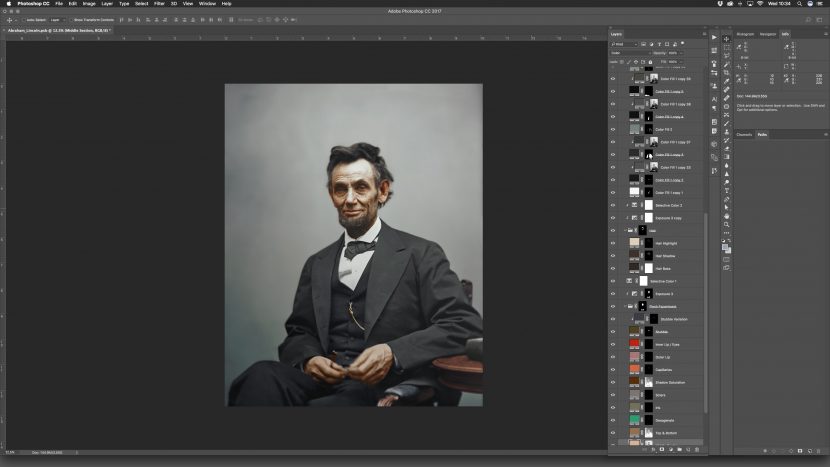Add layer style with fx icon
Image resolution: width=830 pixels, height=467 pixels.
coord(653,450)
